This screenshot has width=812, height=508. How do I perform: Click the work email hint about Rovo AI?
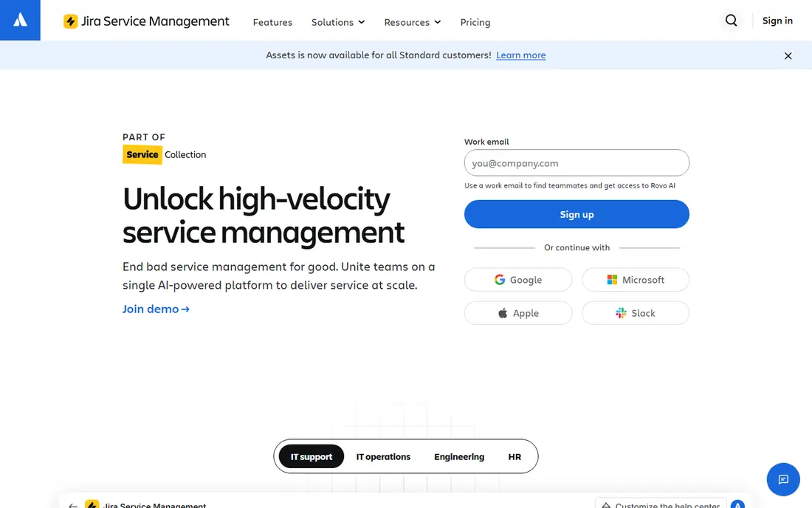click(x=570, y=185)
